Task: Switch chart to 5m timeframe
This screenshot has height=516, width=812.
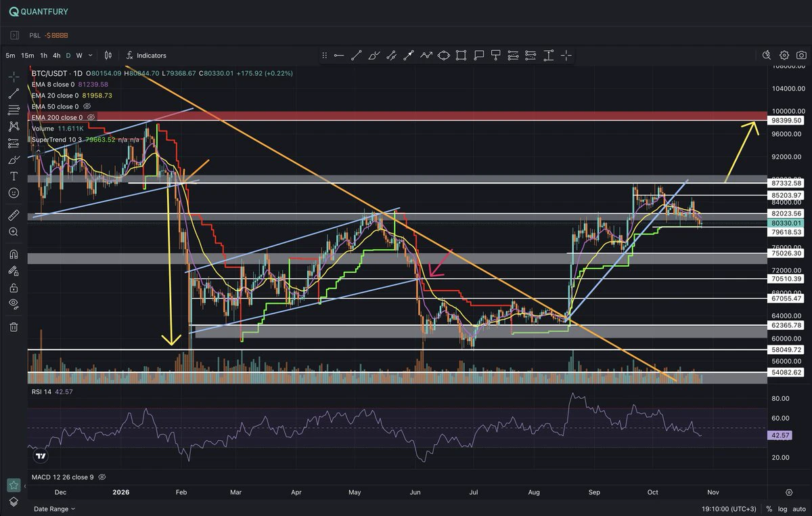Action: click(x=10, y=56)
